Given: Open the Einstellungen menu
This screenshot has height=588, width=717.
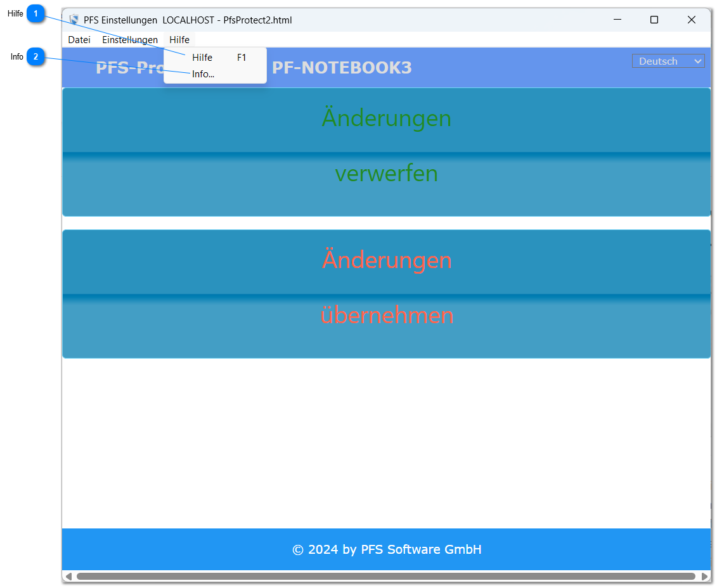Looking at the screenshot, I should pyautogui.click(x=130, y=40).
